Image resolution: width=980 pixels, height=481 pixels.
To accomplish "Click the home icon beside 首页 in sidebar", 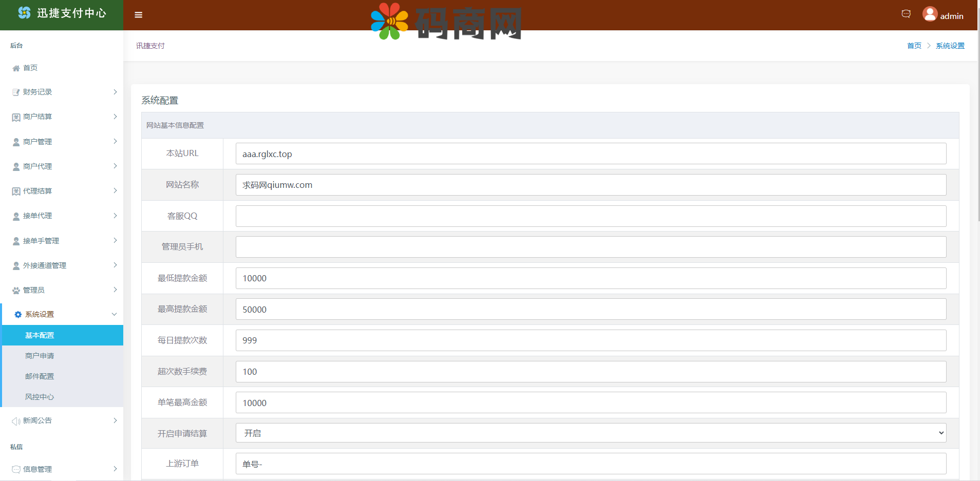I will [x=16, y=68].
